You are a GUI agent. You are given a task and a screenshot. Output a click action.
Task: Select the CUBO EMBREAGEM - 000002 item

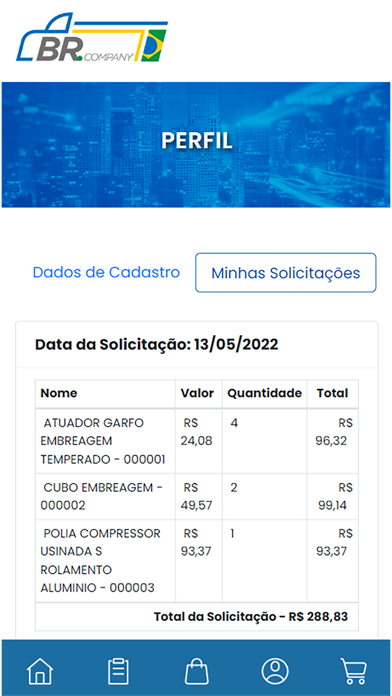pos(105,496)
